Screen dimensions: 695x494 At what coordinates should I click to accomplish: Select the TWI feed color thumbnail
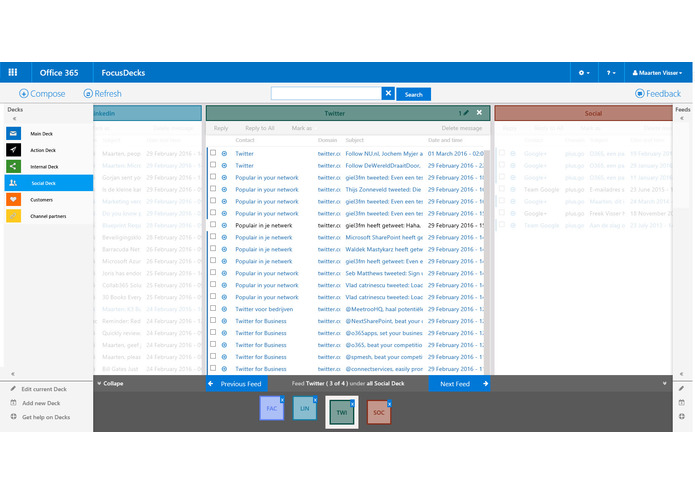point(342,412)
